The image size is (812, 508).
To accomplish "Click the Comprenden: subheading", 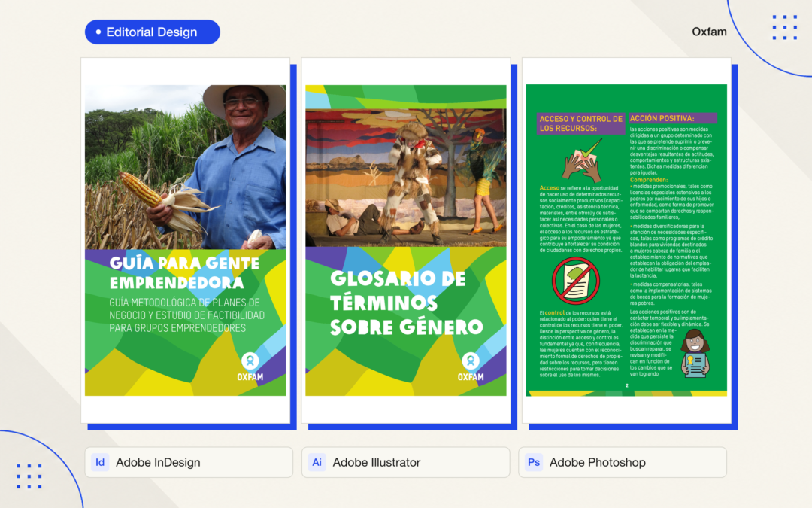I will [649, 180].
